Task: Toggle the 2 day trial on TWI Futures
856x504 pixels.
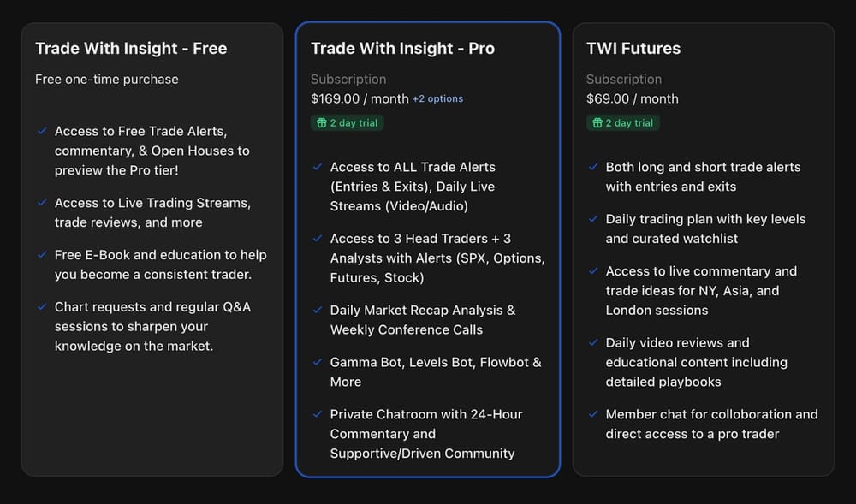Action: pos(623,123)
